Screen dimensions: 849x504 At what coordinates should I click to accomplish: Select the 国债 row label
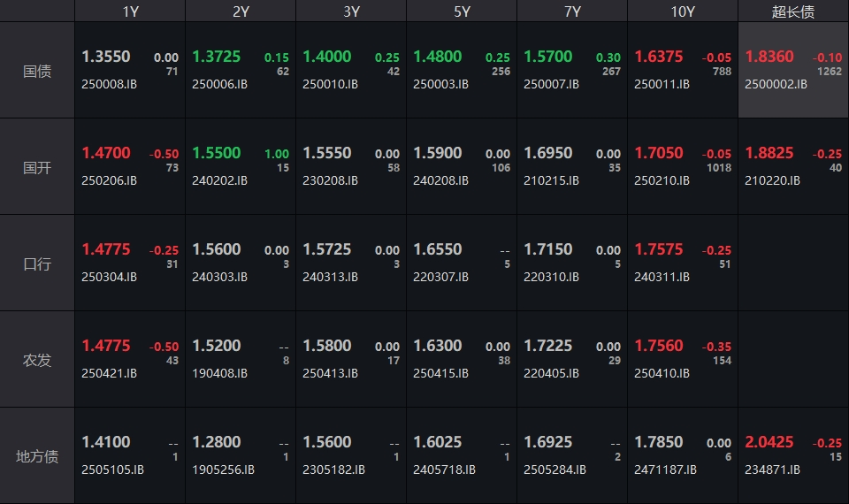tap(37, 71)
